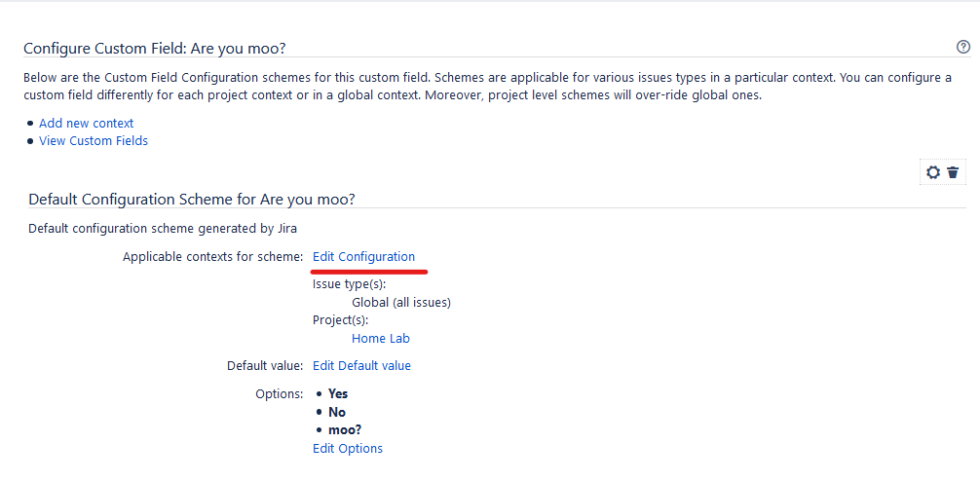Click the Configure Custom Field page heading
The image size is (980, 480).
[154, 48]
